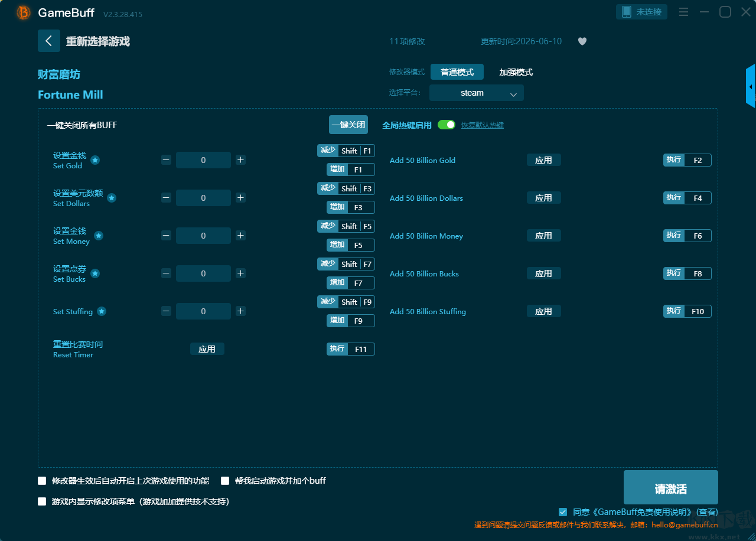The image size is (756, 541).
Task: Click the Set Stuffing value input field
Action: (203, 311)
